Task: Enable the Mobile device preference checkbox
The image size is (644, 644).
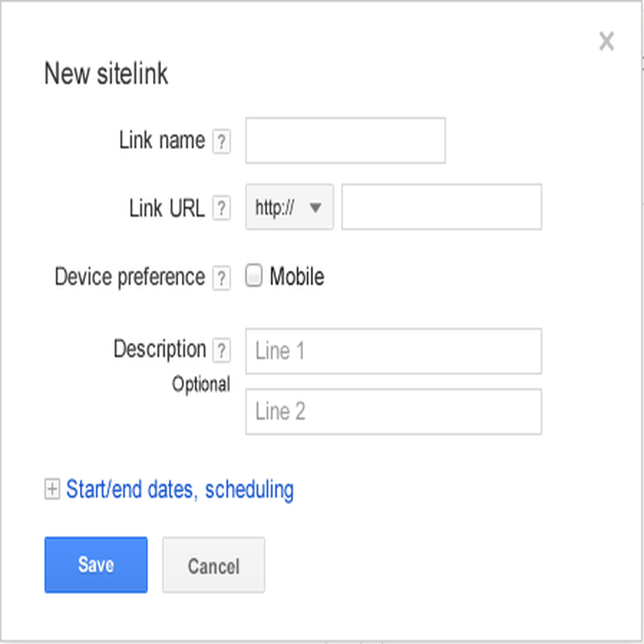Action: click(x=254, y=275)
